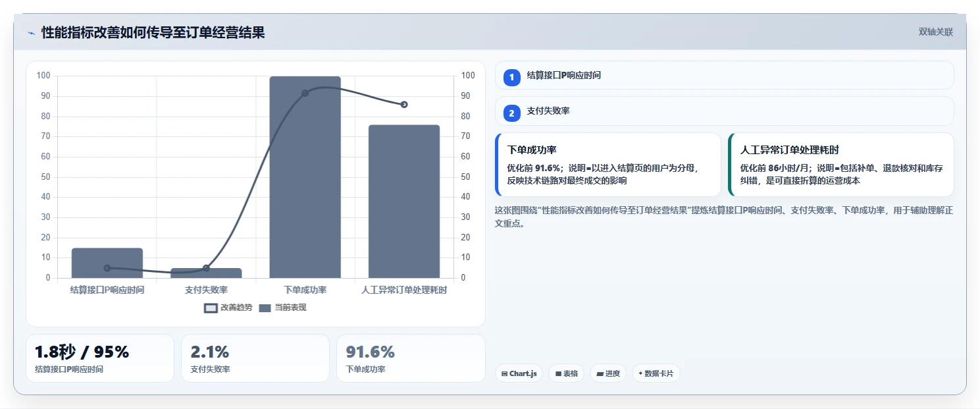This screenshot has height=409, width=980.
Task: Click the numbered badge 2 icon
Action: point(512,113)
